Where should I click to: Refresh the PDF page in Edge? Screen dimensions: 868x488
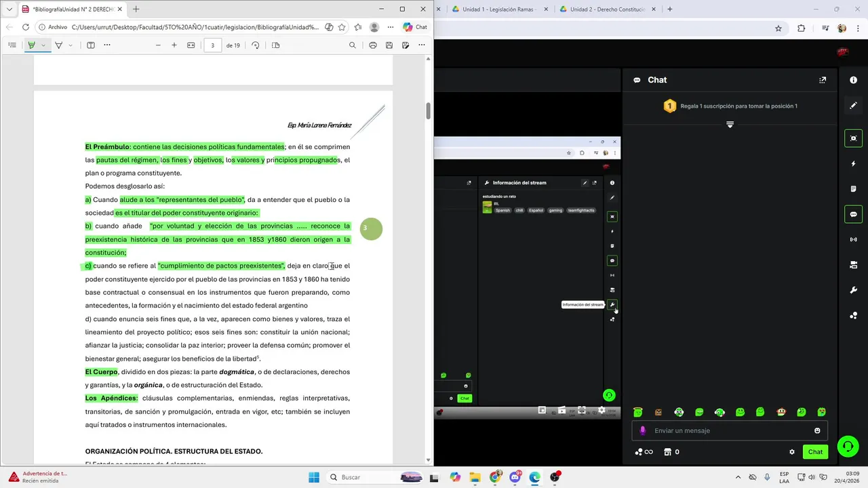(26, 27)
